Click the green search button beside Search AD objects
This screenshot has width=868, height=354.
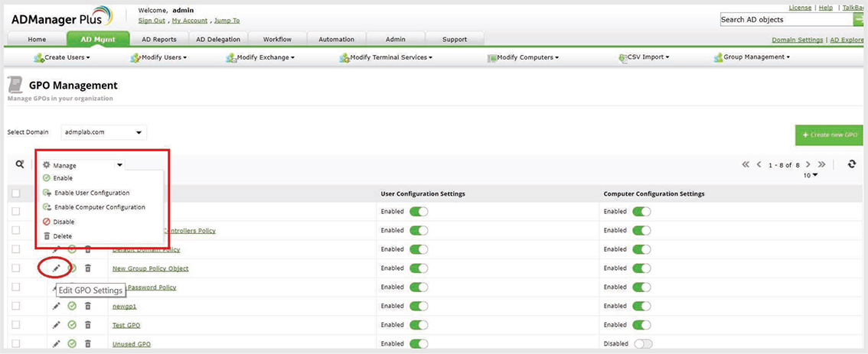coord(860,19)
